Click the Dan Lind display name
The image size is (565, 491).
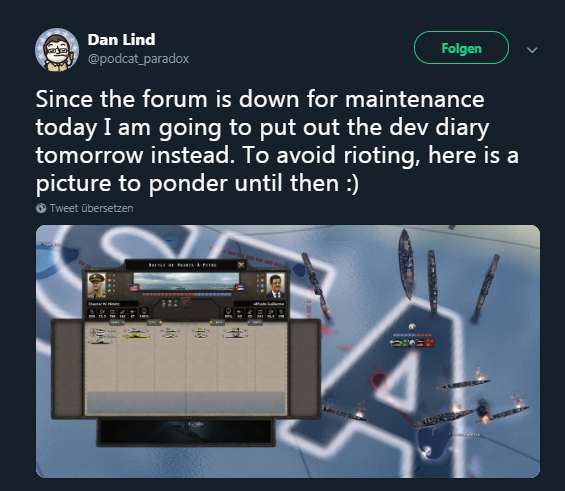pos(121,40)
